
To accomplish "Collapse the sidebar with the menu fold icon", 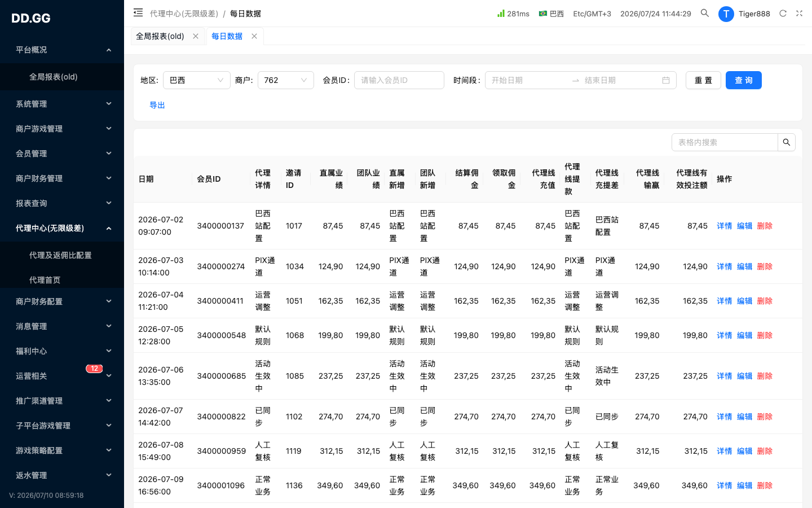I will pyautogui.click(x=138, y=12).
